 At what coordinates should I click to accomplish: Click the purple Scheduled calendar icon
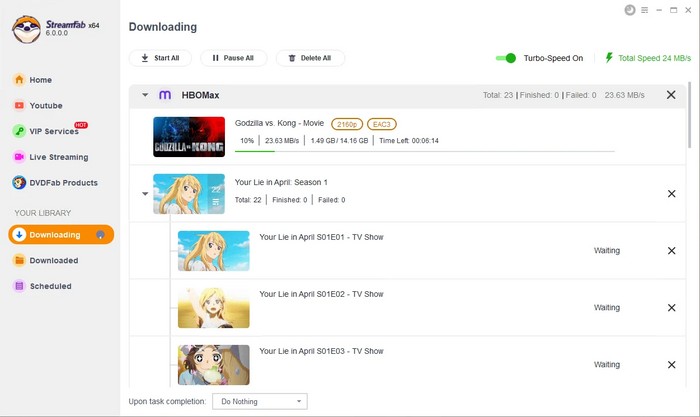(19, 286)
